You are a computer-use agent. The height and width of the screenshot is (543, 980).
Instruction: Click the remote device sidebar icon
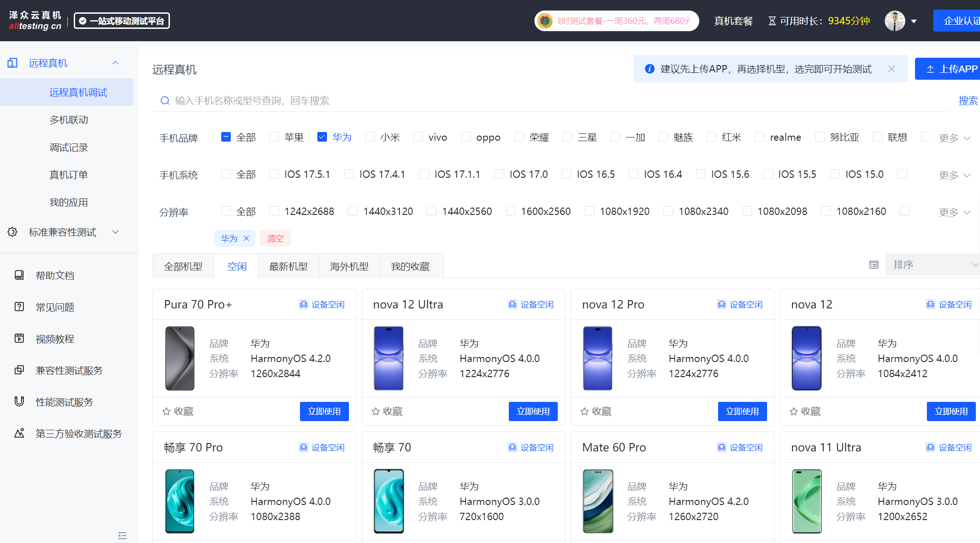coord(13,63)
